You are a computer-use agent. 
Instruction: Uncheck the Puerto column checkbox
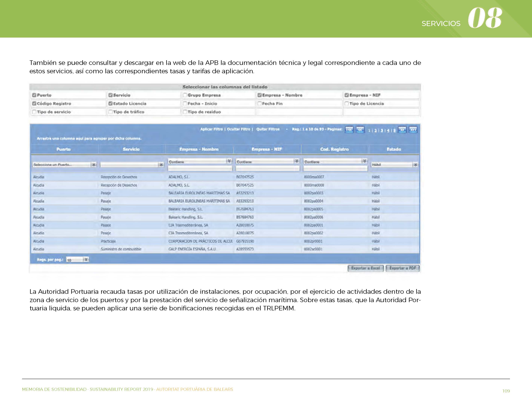pos(34,95)
